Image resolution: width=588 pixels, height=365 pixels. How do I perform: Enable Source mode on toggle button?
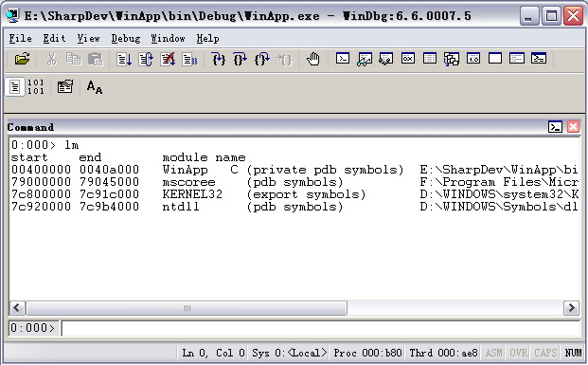click(x=14, y=86)
